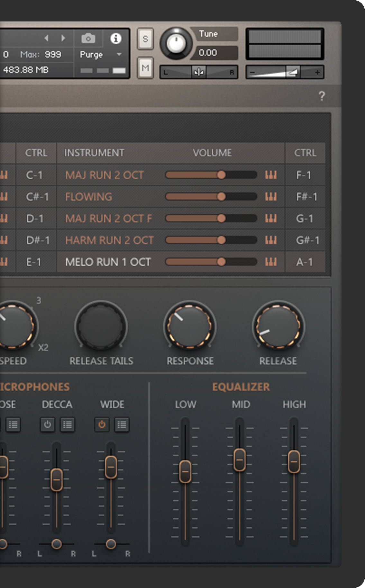Click the help question mark icon

coord(321,96)
